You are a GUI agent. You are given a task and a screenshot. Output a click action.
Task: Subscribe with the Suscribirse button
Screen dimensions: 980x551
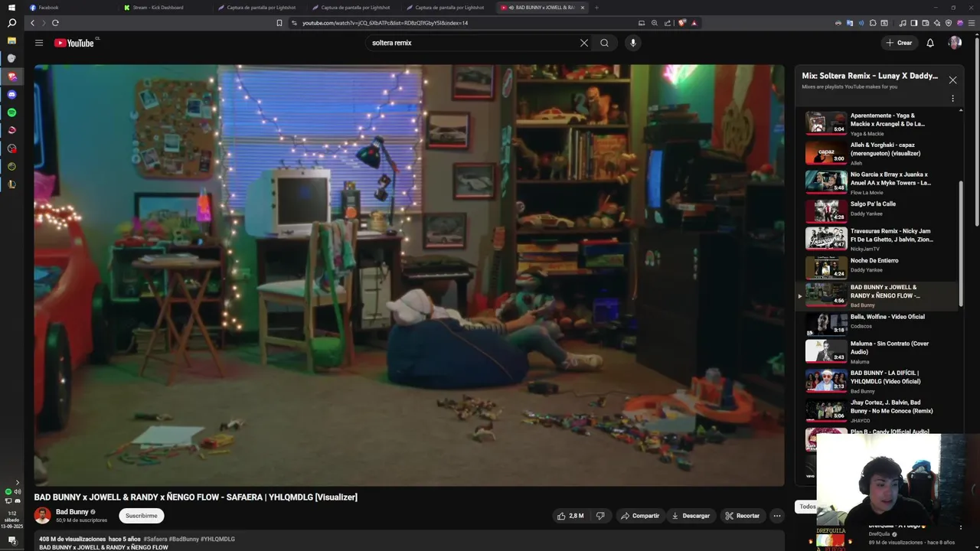[x=142, y=516]
